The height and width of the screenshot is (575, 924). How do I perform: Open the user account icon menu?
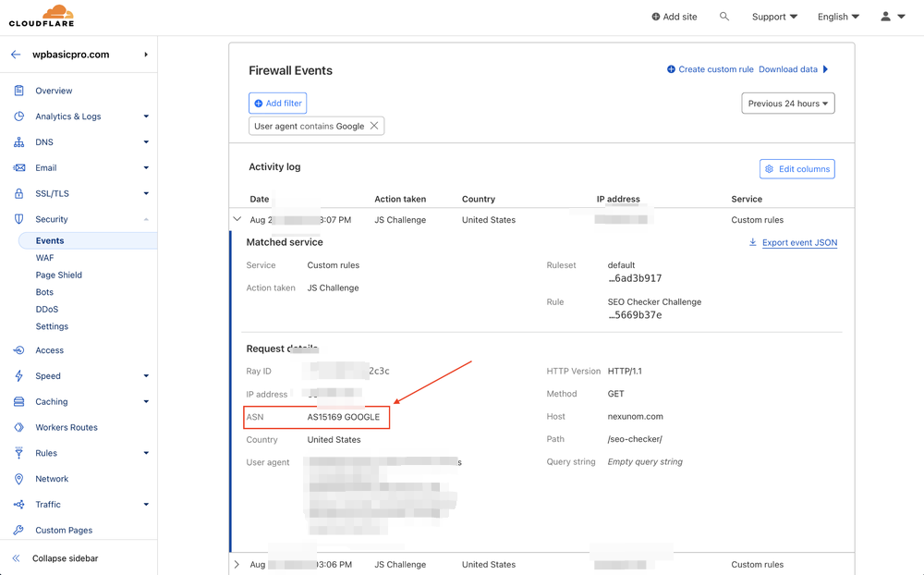tap(885, 17)
